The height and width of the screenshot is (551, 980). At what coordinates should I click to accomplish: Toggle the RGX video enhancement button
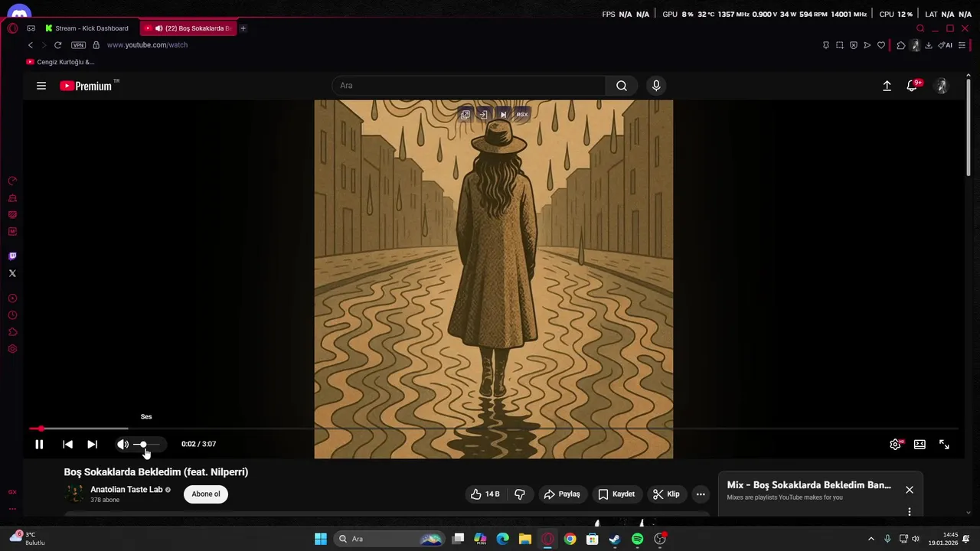[x=522, y=115]
